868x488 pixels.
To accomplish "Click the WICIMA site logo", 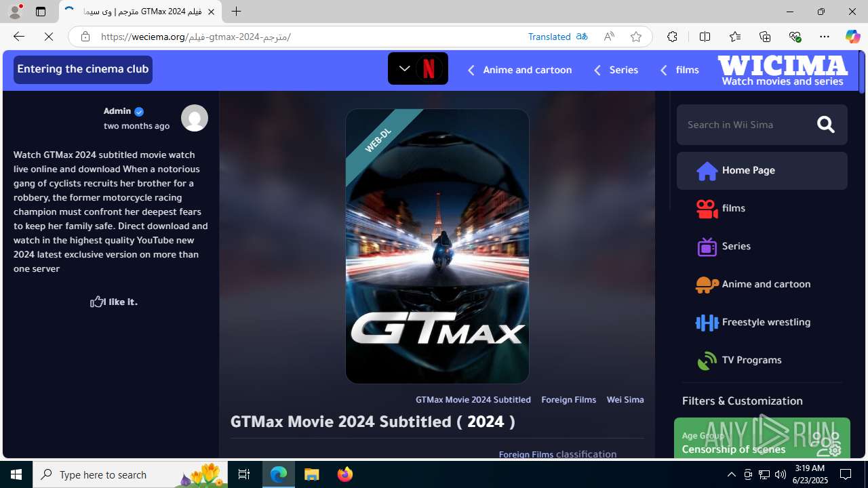I will pyautogui.click(x=783, y=70).
